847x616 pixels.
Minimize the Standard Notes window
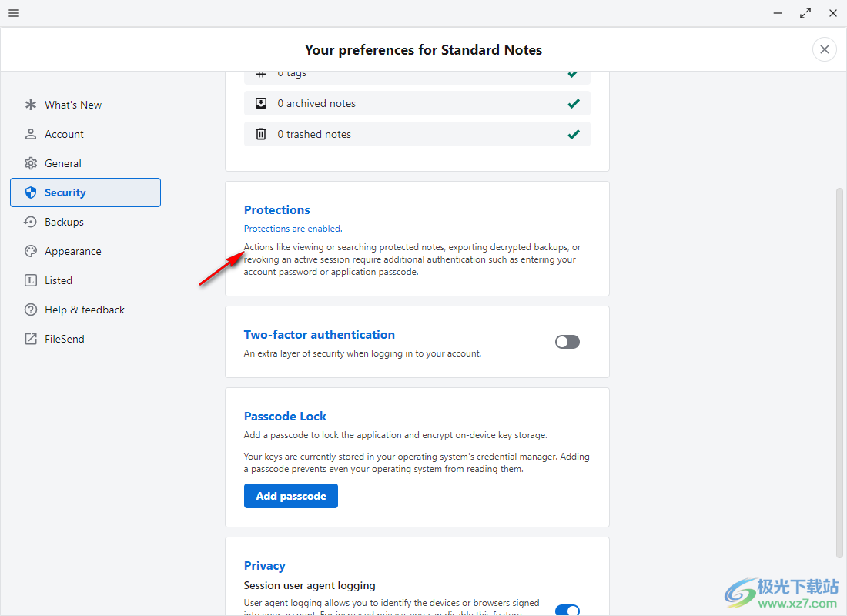pos(778,13)
